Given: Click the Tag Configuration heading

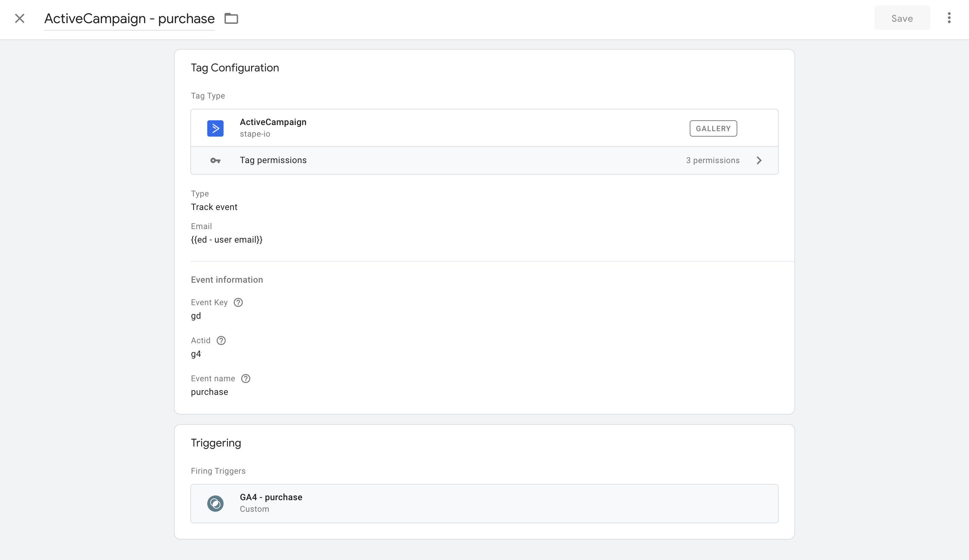Looking at the screenshot, I should (234, 68).
